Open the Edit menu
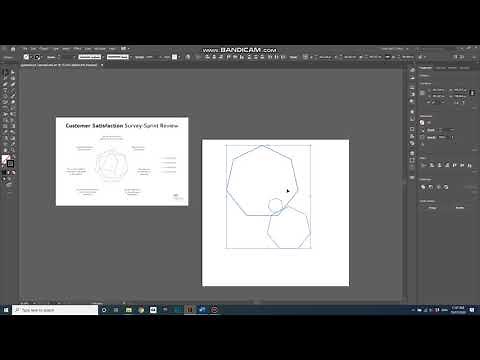480x360 pixels. pos(33,49)
